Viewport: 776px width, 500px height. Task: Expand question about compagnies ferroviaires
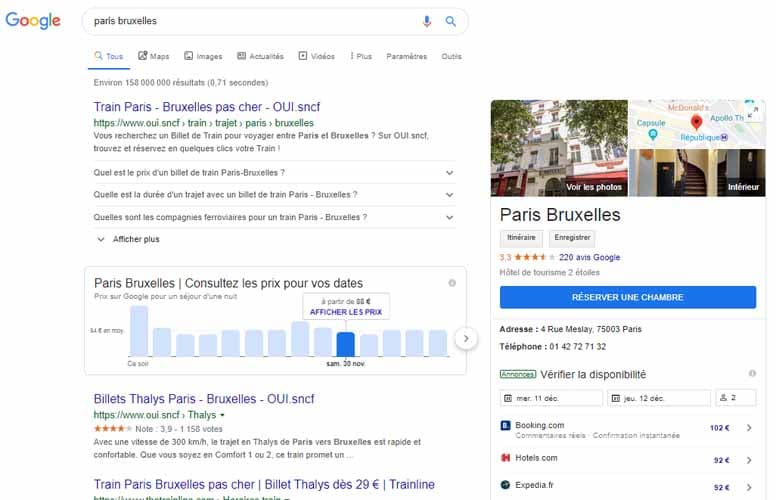pos(274,217)
